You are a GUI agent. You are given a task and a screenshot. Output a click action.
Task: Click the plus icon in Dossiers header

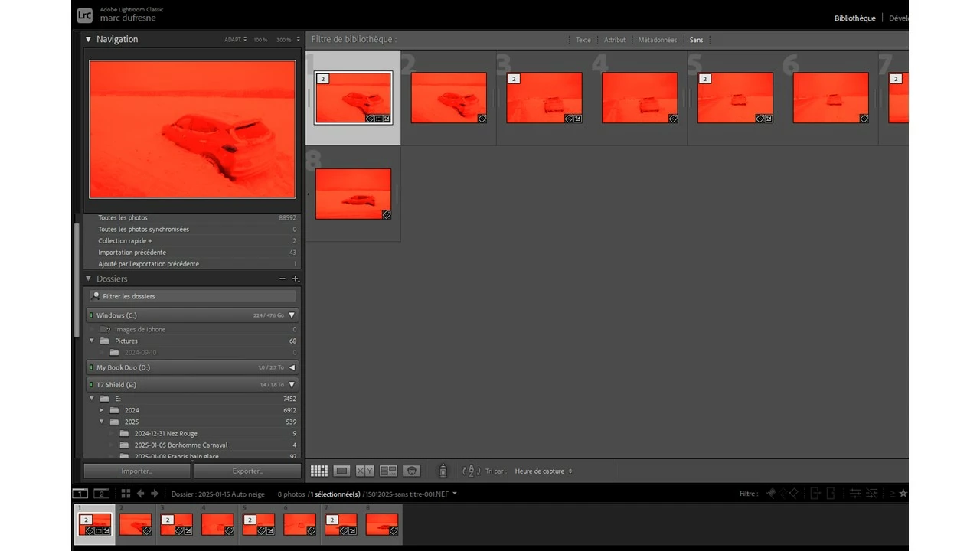tap(296, 279)
